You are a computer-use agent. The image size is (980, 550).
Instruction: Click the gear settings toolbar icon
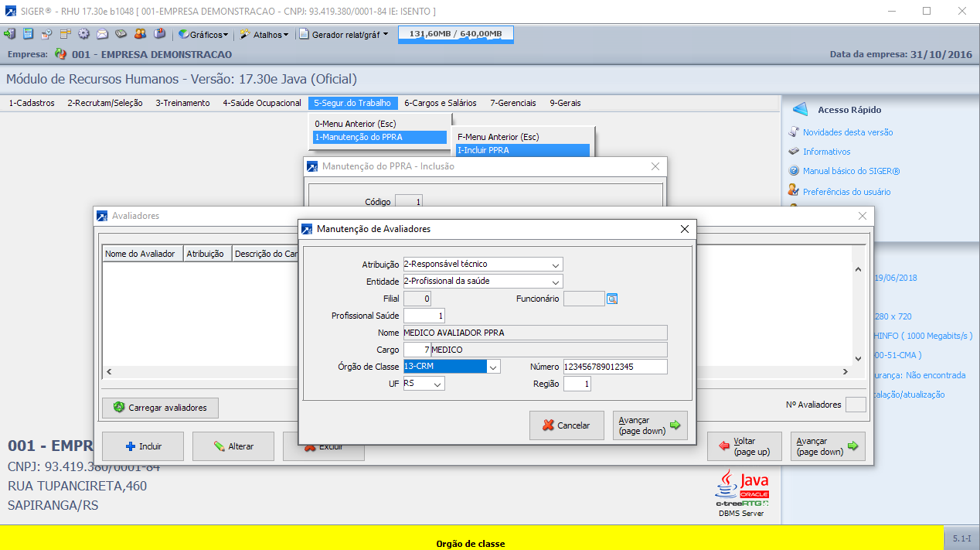click(x=83, y=34)
